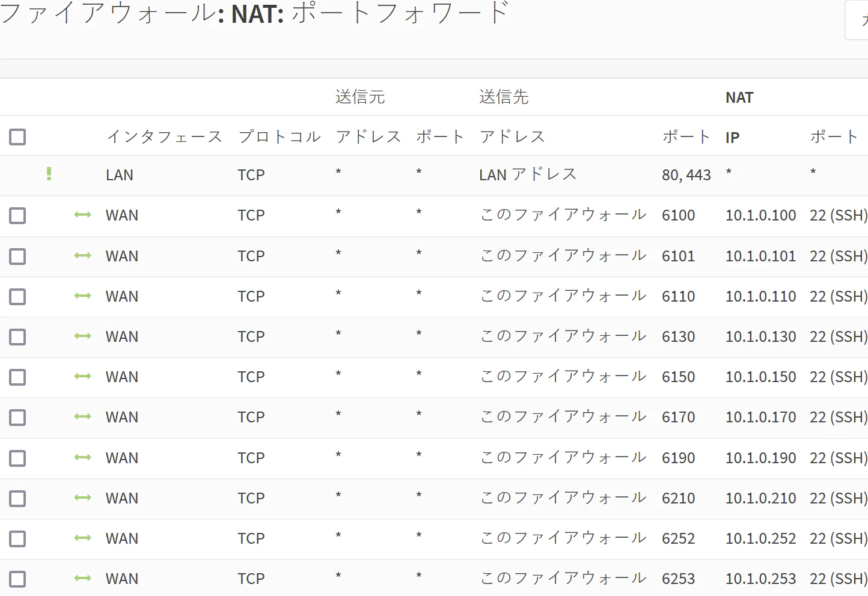The width and height of the screenshot is (868, 596).
Task: Click the green arrows icon for port 6253 rule
Action: coord(82,578)
